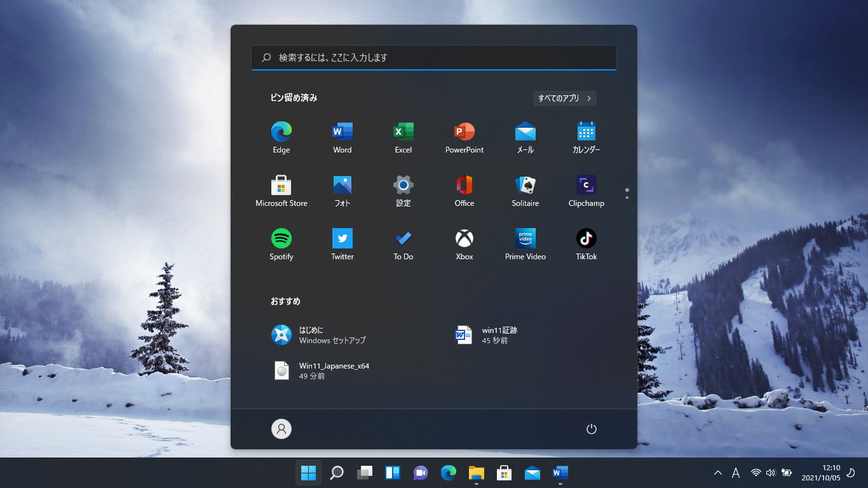868x488 pixels.
Task: Show all apps with すべてのアプリ
Action: pyautogui.click(x=565, y=98)
